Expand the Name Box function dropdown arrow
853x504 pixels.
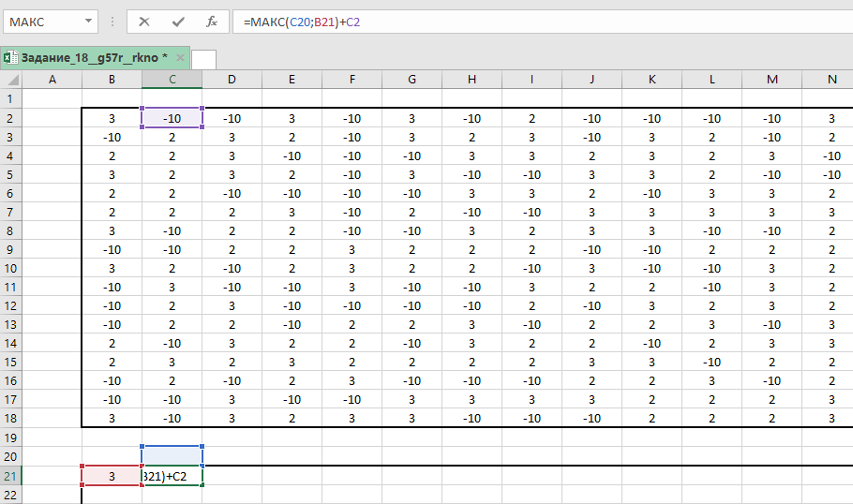88,21
